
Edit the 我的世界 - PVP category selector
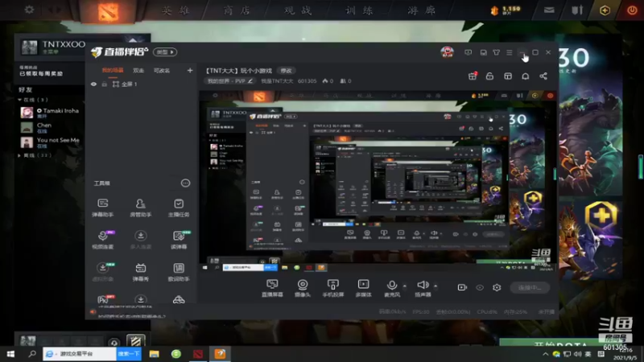(x=229, y=81)
